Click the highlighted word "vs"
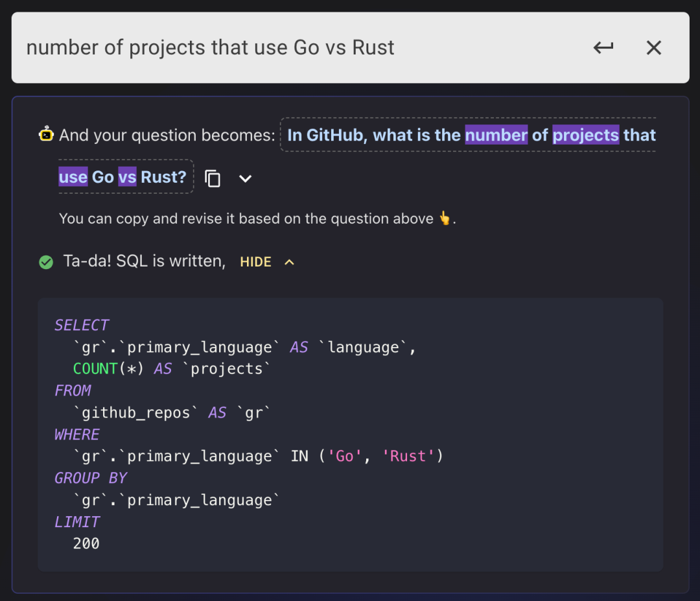This screenshot has width=700, height=601. click(x=127, y=177)
